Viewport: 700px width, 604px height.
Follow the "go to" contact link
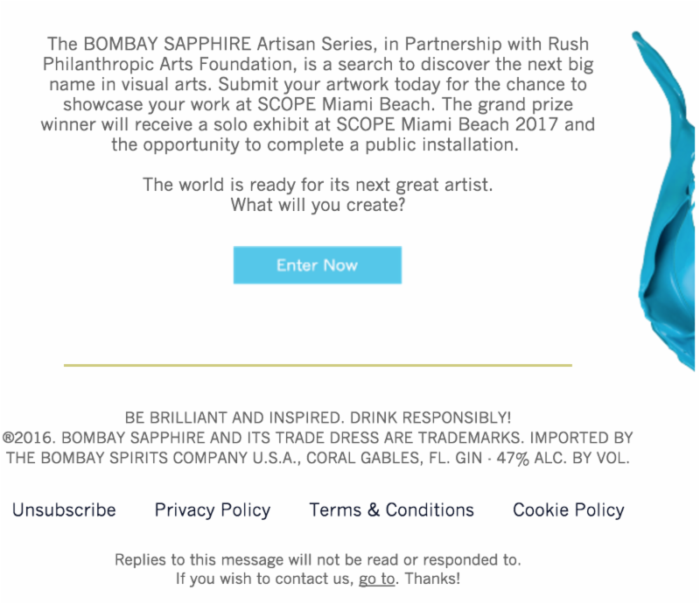[x=376, y=579]
